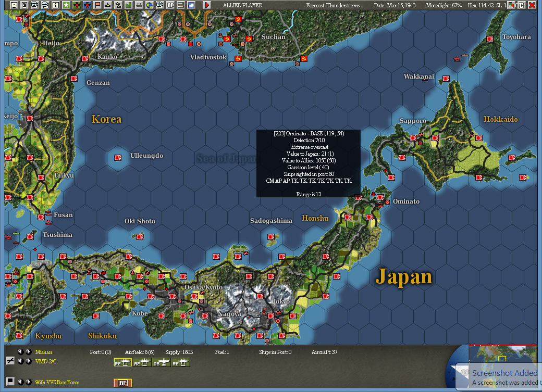Toggle the blue Allied aircraft display icon
The height and width of the screenshot is (392, 542).
pos(88,5)
